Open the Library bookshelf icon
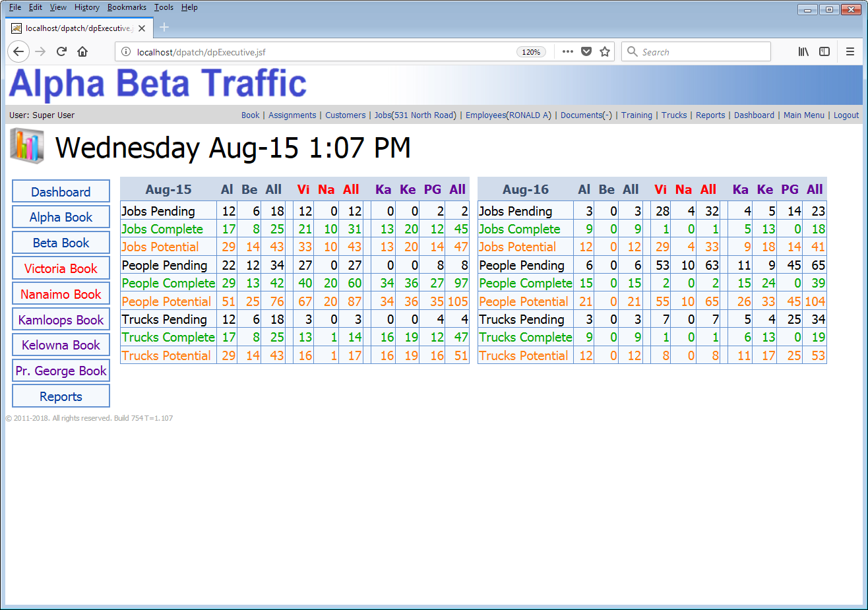This screenshot has width=868, height=610. [x=803, y=51]
